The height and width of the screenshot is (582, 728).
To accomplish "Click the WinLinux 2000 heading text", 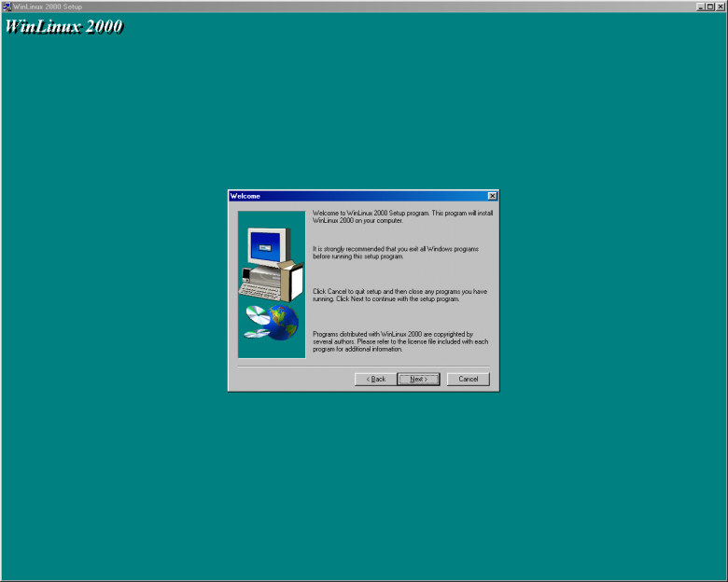I will [64, 27].
